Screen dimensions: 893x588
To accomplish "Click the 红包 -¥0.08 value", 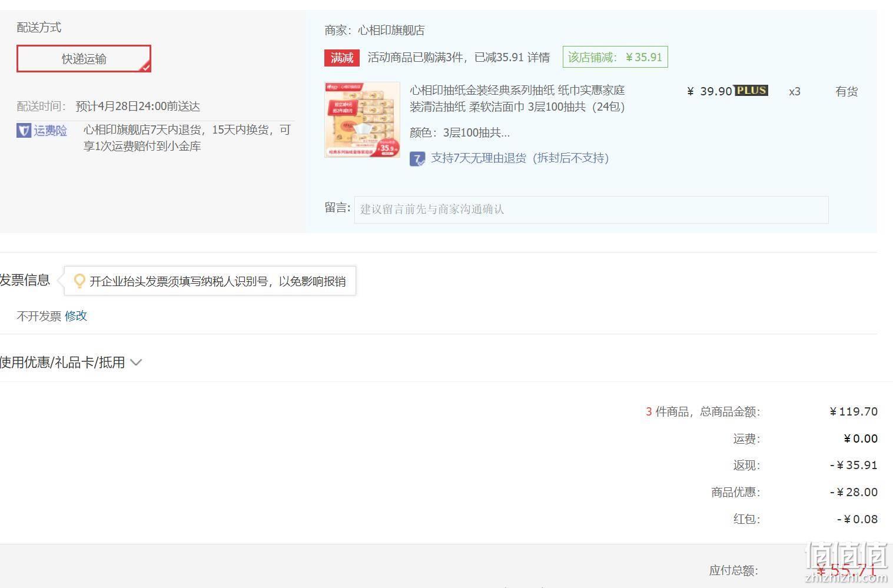I will 857,520.
